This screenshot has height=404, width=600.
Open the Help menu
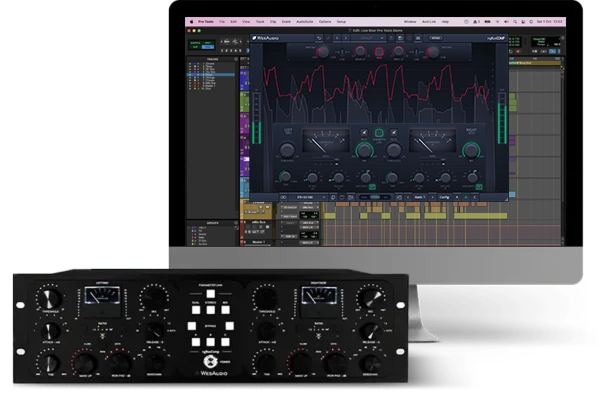(x=445, y=22)
